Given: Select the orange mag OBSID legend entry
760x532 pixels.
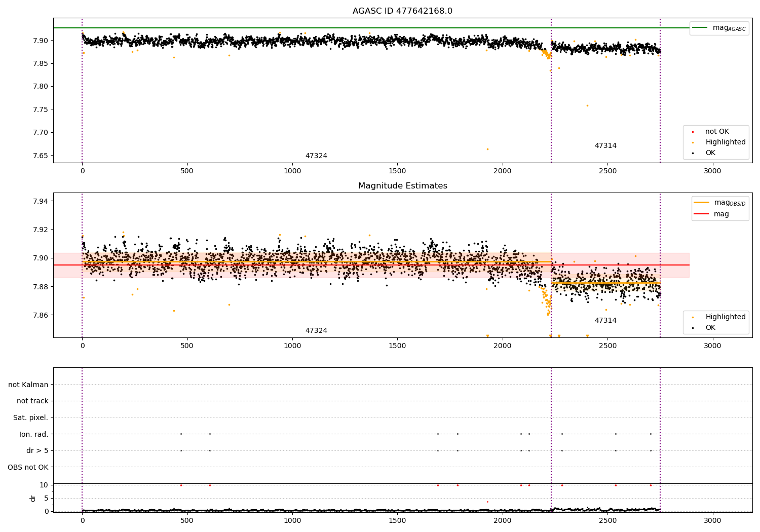Looking at the screenshot, I should tap(719, 203).
